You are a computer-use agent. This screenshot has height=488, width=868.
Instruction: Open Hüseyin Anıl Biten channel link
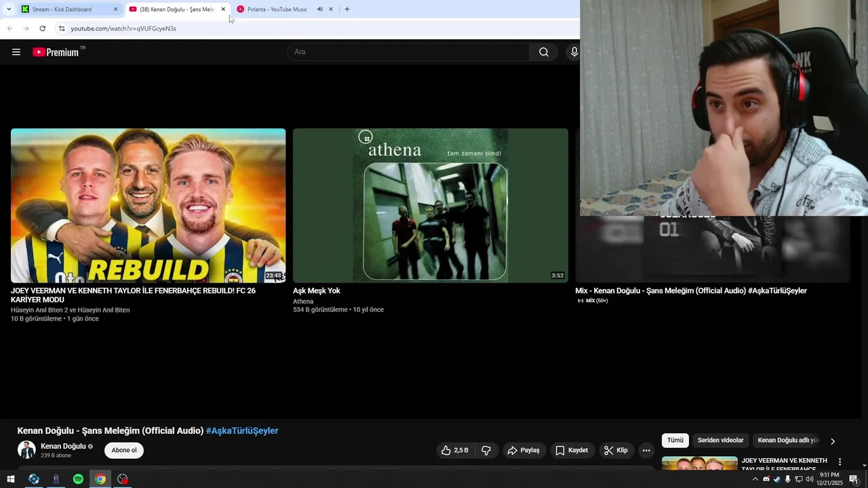(70, 310)
